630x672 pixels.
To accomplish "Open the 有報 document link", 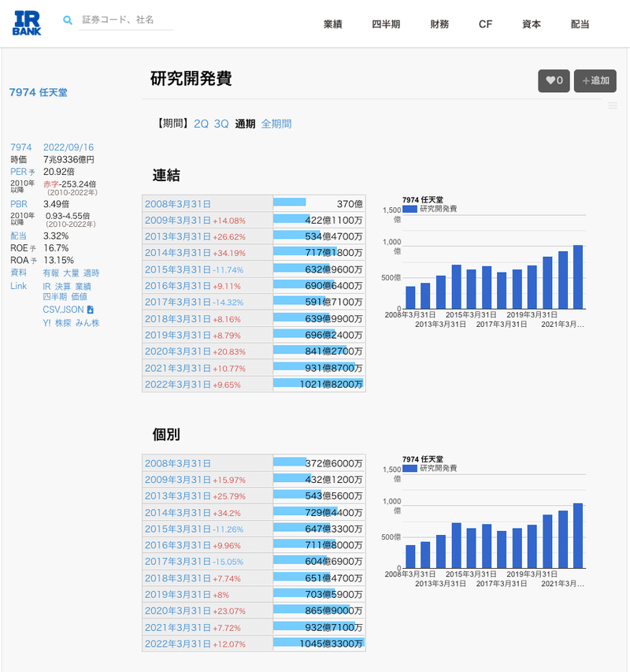I will point(51,273).
